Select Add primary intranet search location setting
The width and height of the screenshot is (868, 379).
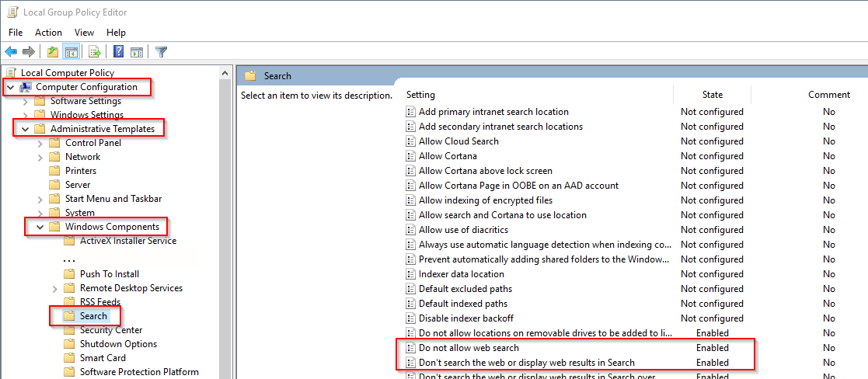point(493,112)
